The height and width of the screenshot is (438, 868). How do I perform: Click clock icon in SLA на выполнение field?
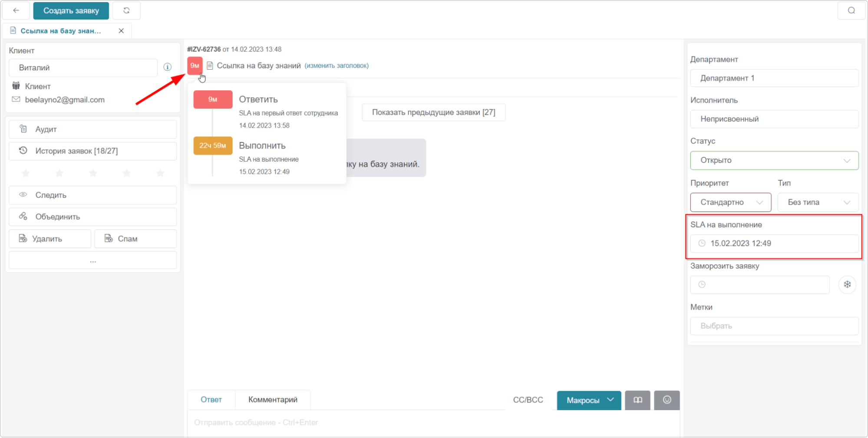pos(702,243)
